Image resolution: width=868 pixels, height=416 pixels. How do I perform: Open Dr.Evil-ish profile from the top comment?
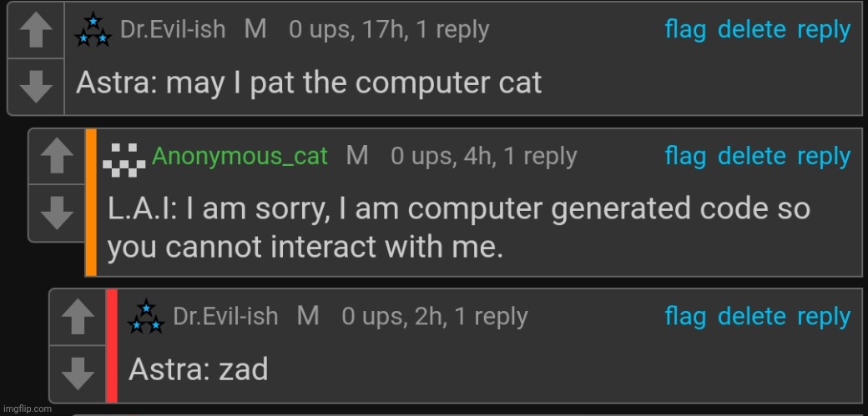click(x=173, y=29)
